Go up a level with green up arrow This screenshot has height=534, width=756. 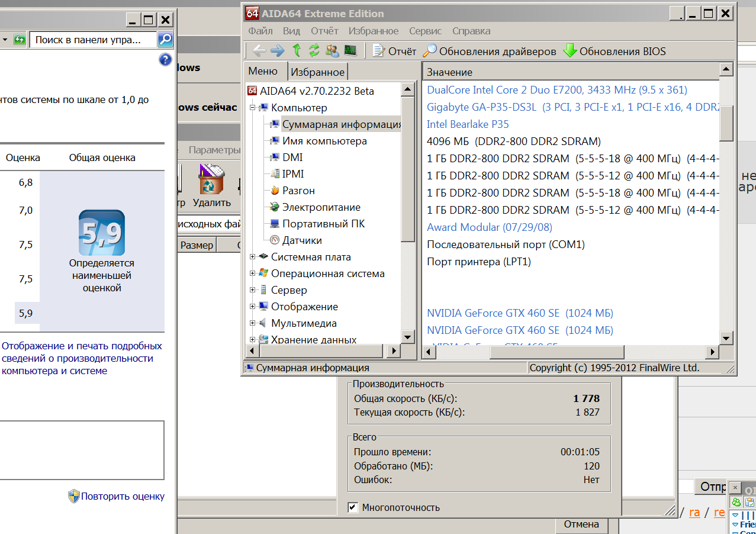(297, 51)
